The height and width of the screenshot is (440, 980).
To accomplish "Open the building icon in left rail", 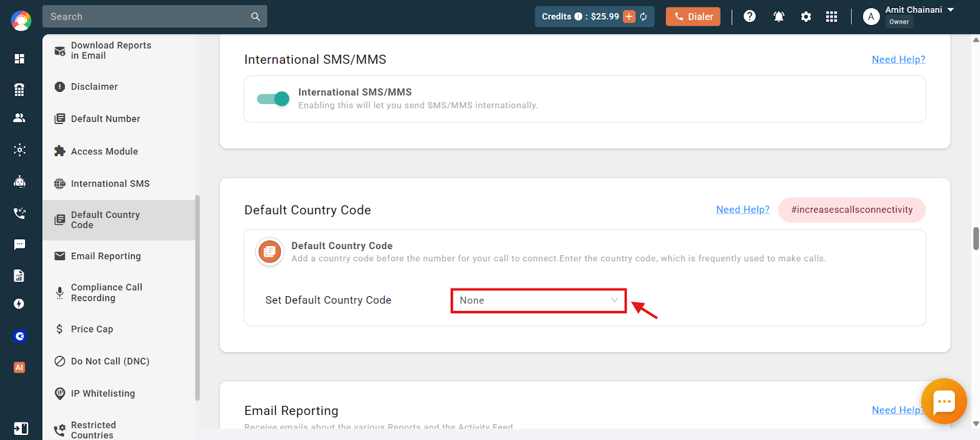I will (20, 89).
